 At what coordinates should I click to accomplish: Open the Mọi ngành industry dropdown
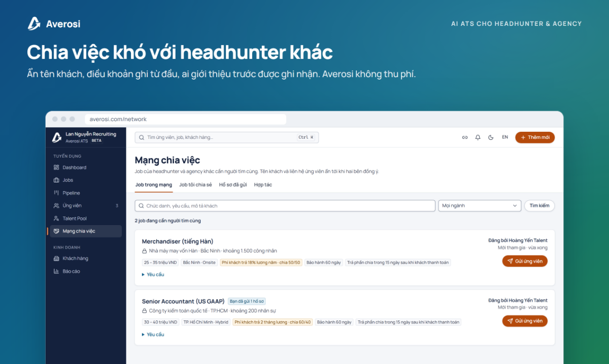(x=480, y=206)
